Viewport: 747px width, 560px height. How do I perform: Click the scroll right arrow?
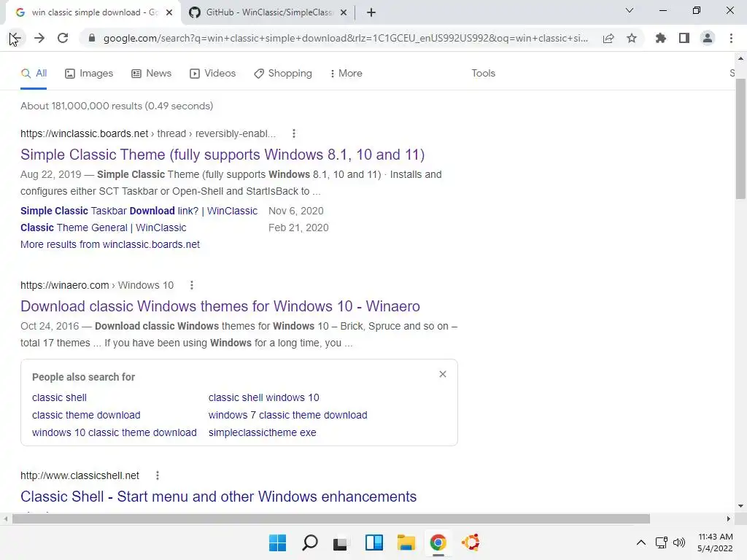point(729,518)
